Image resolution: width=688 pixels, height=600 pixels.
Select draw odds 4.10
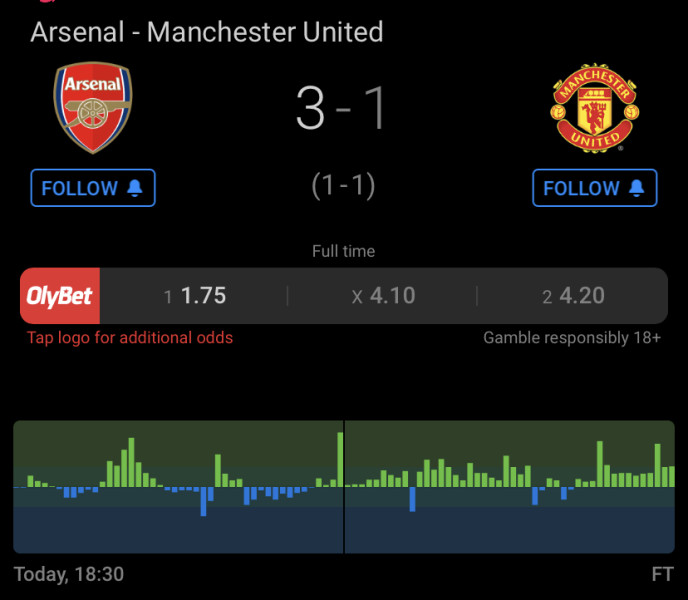tap(383, 295)
